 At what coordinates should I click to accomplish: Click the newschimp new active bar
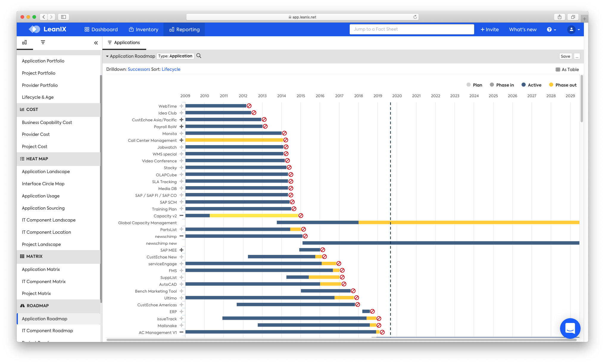pyautogui.click(x=441, y=243)
